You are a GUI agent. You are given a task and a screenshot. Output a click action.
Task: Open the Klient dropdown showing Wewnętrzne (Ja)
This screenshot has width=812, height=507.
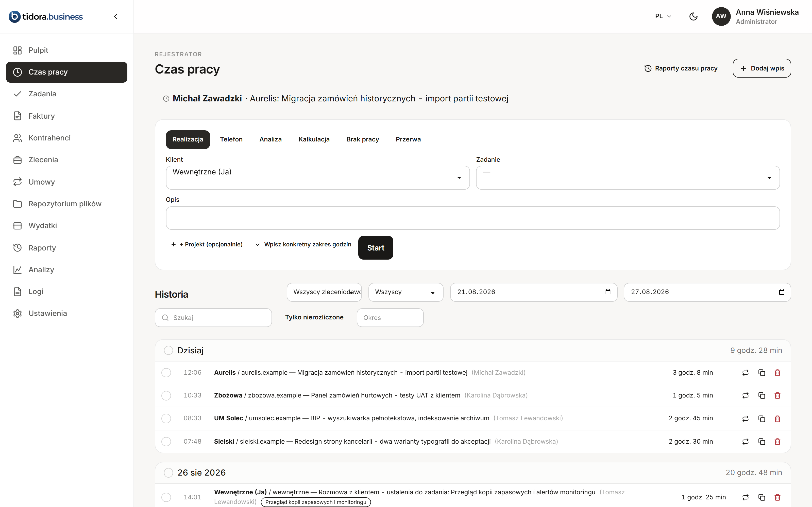coord(317,178)
